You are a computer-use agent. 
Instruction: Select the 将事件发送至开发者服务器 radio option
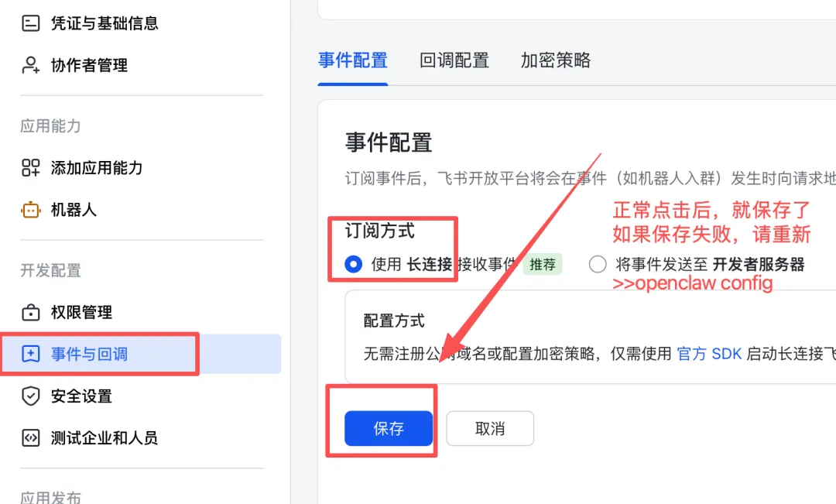tap(597, 264)
